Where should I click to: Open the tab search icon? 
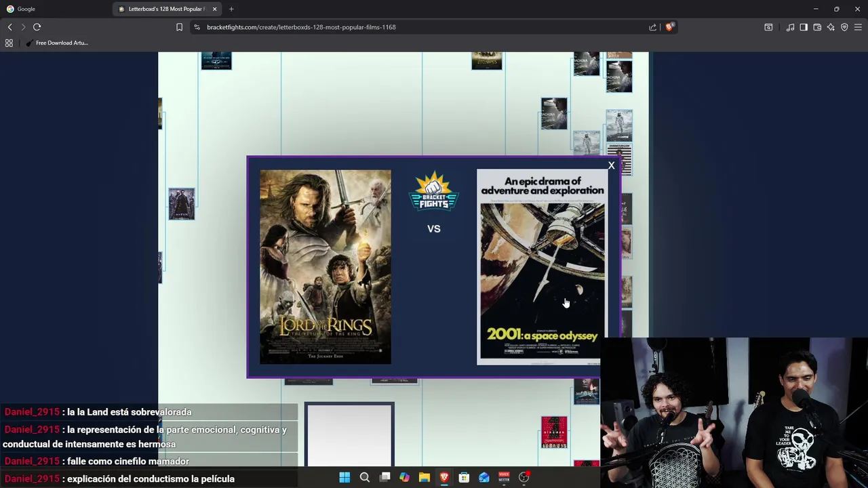[x=768, y=27]
